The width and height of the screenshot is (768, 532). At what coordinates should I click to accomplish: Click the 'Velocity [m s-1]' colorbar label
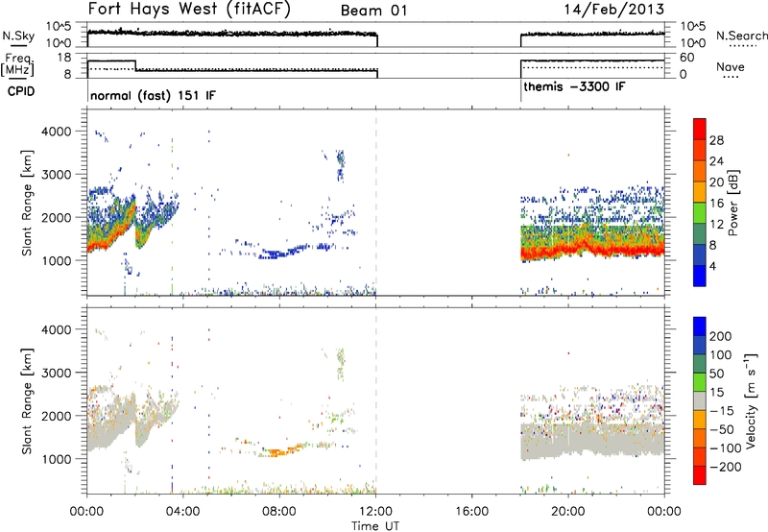click(750, 400)
